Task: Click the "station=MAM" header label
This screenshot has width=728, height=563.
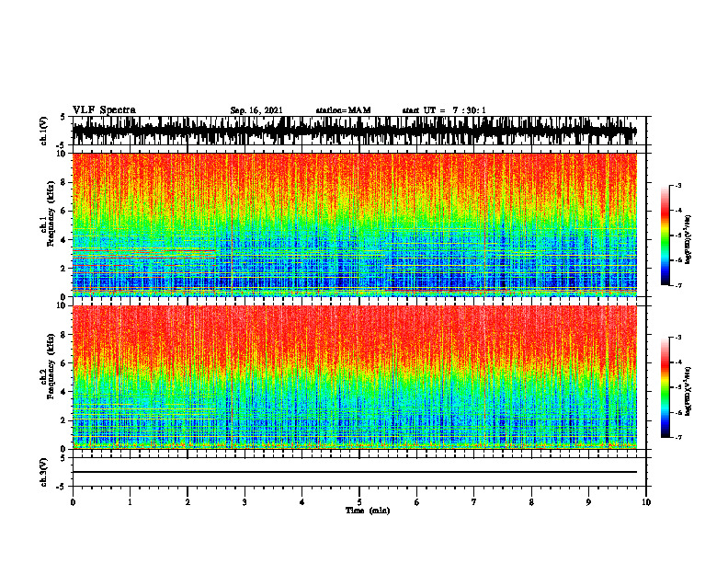Action: click(x=344, y=110)
